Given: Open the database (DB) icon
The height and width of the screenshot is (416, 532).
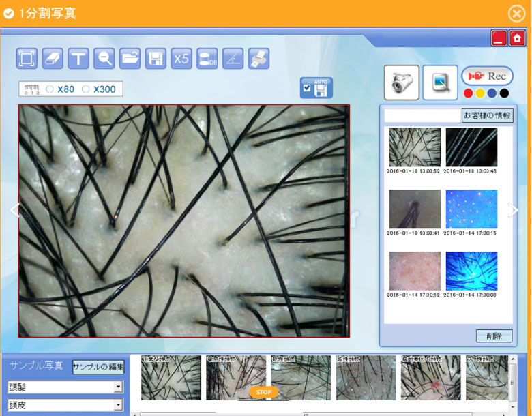Looking at the screenshot, I should 207,59.
